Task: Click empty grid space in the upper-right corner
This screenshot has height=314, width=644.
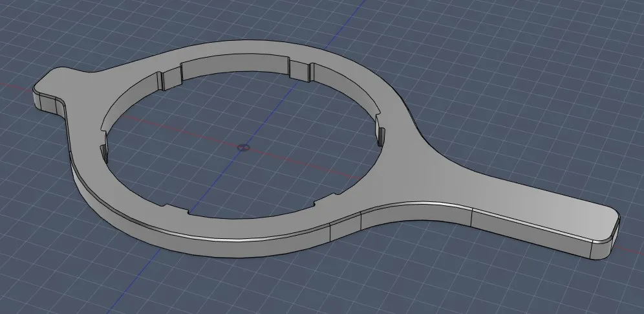Action: pyautogui.click(x=582, y=39)
